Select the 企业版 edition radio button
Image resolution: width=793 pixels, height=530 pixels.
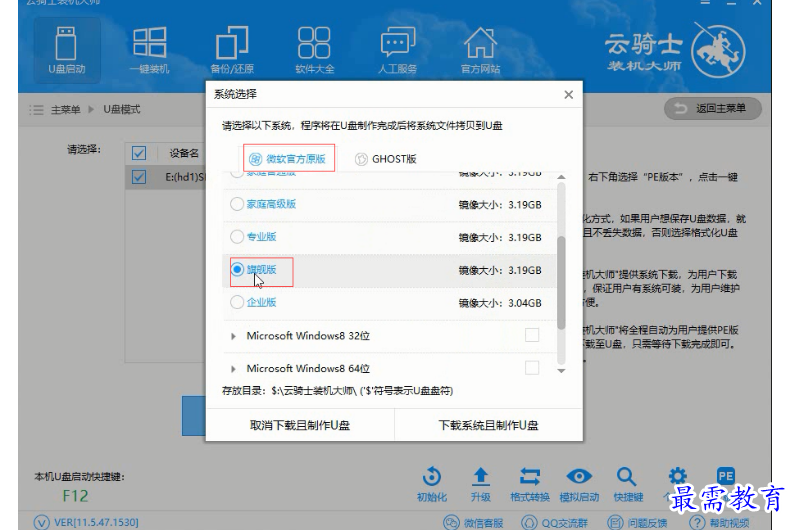click(237, 302)
